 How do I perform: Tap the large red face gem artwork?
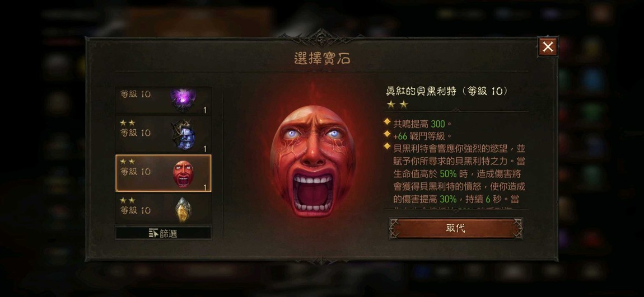313,161
